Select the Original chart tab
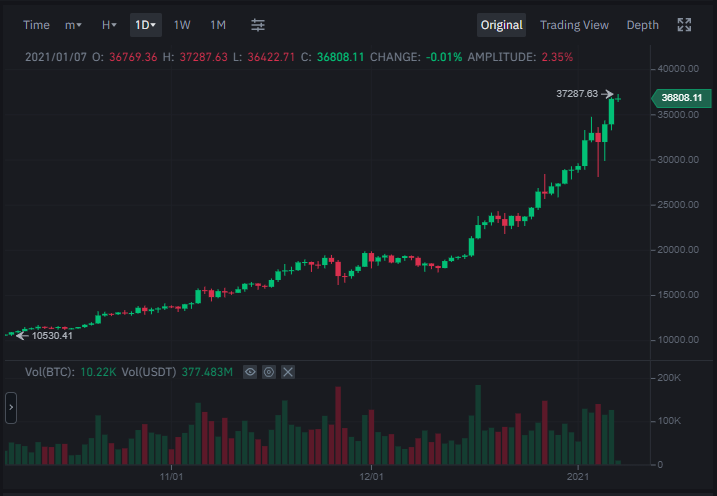The image size is (717, 496). 502,25
